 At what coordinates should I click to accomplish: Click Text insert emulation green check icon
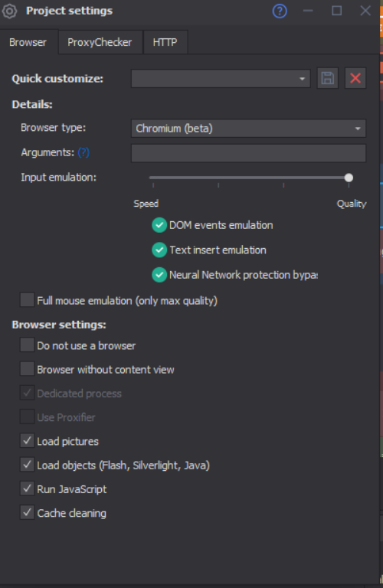[x=159, y=250]
